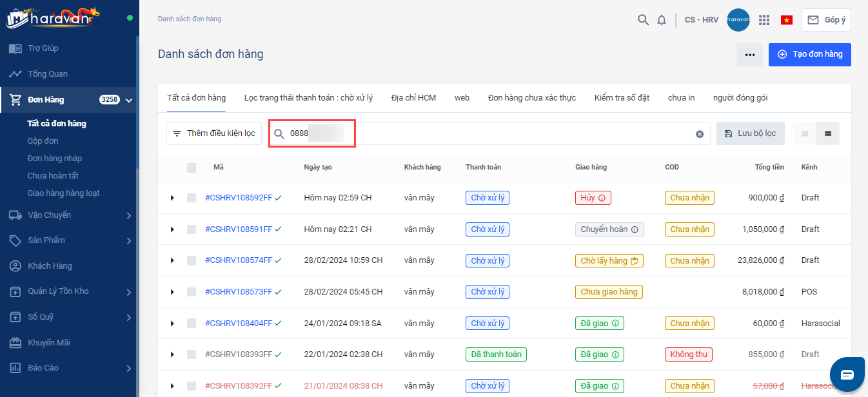
Task: Switch to Địa chỉ HCM tab
Action: coord(413,98)
